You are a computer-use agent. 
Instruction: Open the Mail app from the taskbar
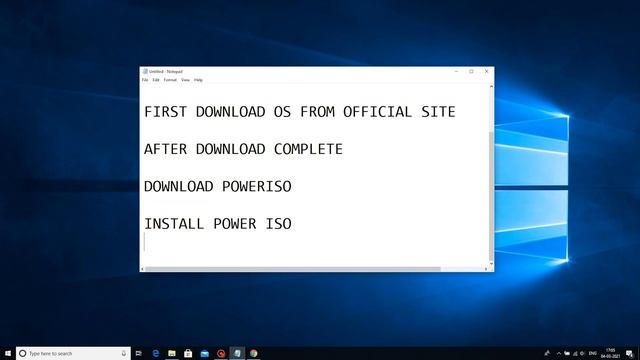204,353
